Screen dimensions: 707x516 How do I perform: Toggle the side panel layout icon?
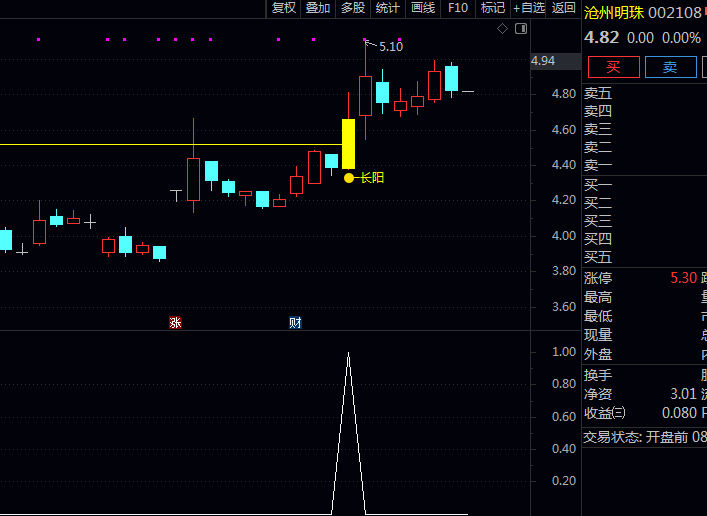coord(520,29)
